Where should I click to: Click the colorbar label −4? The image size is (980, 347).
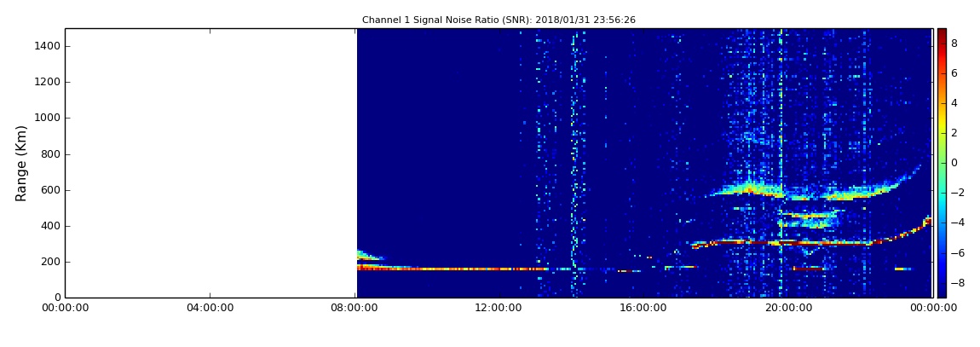[x=957, y=223]
